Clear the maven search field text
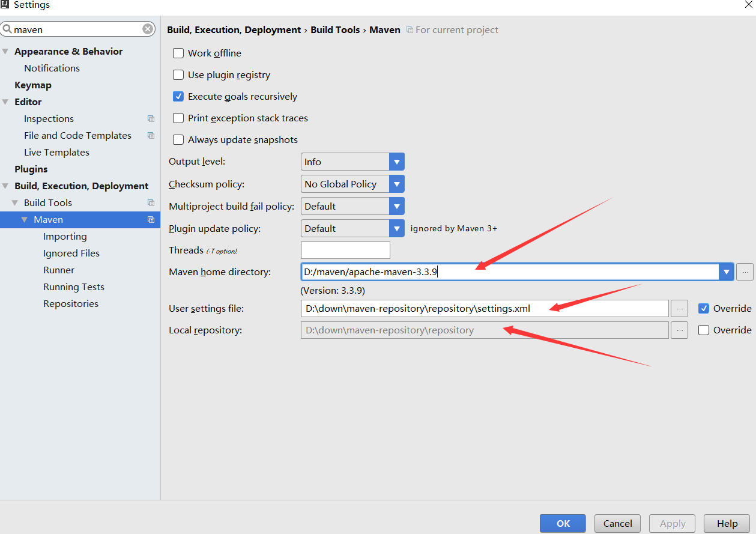Viewport: 756px width, 534px height. coord(148,29)
